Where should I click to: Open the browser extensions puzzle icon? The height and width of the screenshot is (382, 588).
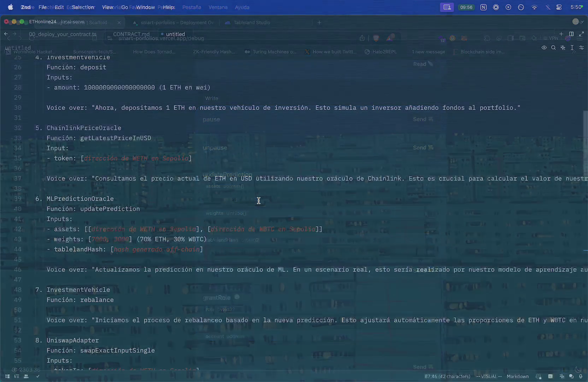pos(487,38)
